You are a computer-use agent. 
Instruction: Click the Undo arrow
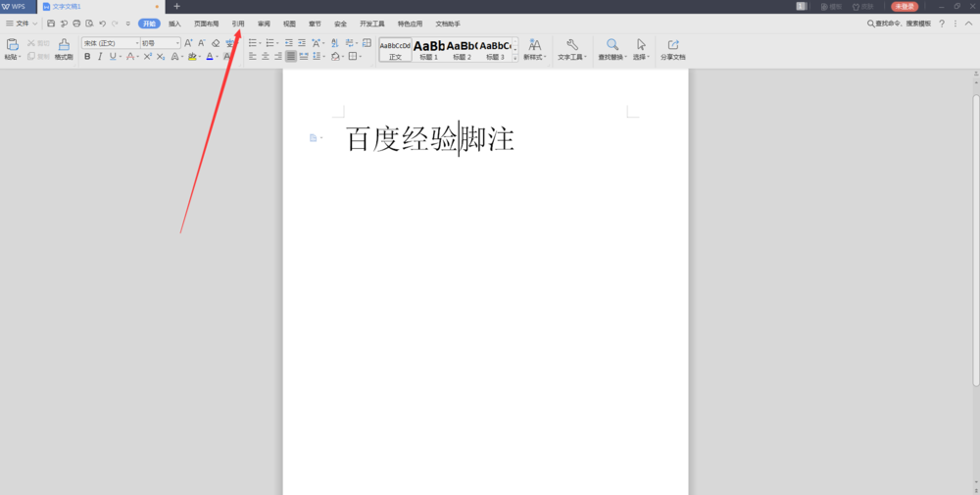click(103, 24)
